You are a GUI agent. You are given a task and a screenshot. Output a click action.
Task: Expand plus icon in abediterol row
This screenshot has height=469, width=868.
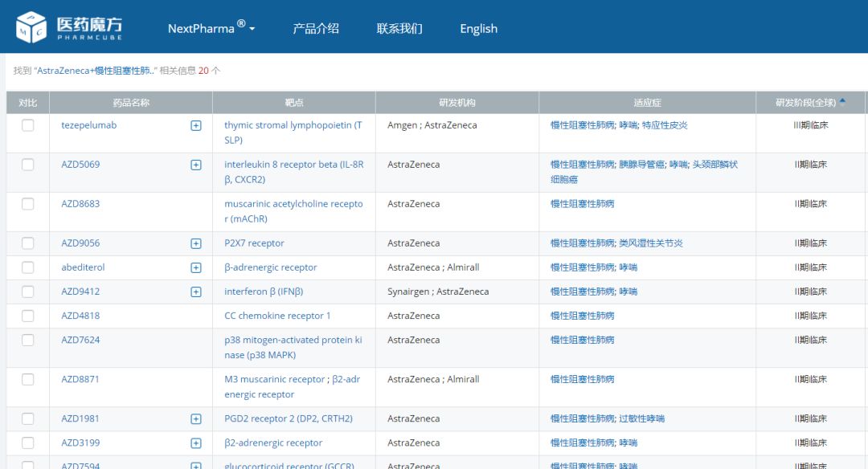click(x=196, y=267)
